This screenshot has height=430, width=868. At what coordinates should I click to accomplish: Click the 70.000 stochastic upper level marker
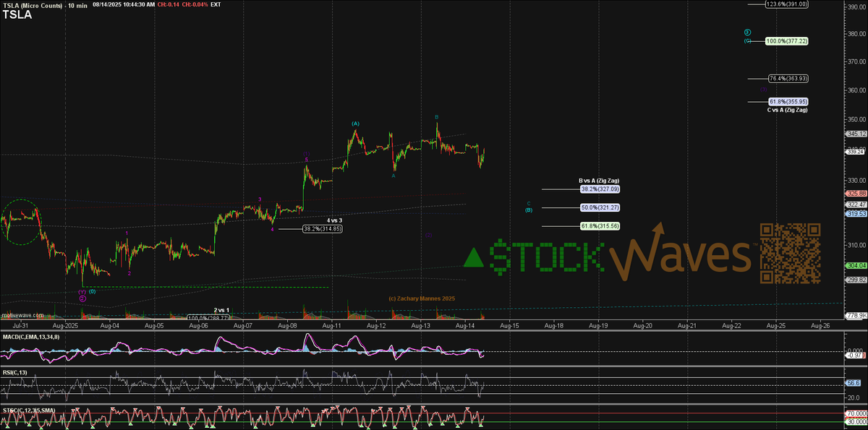pos(856,415)
